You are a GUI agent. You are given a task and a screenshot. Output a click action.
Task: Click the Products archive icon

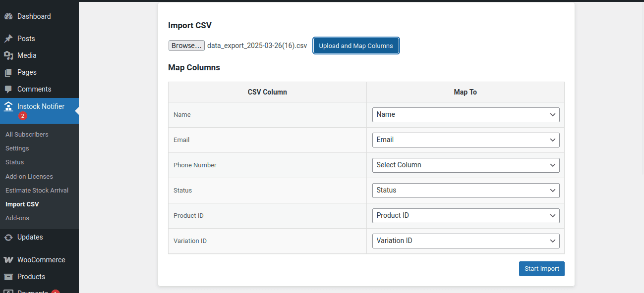(x=8, y=277)
